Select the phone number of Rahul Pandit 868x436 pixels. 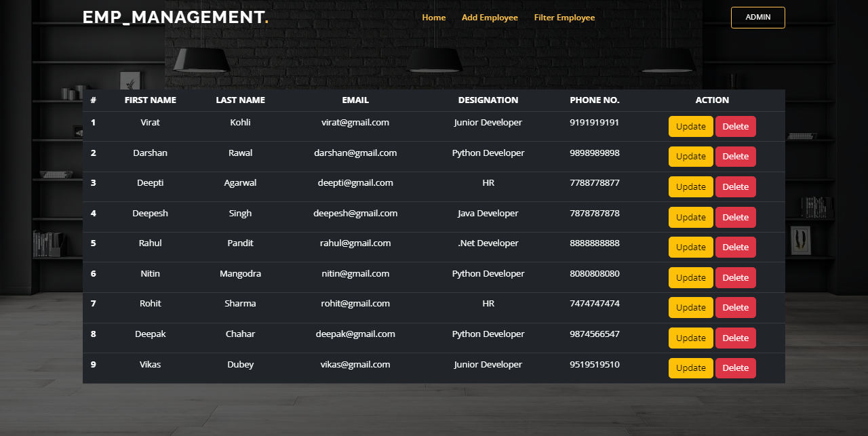595,243
